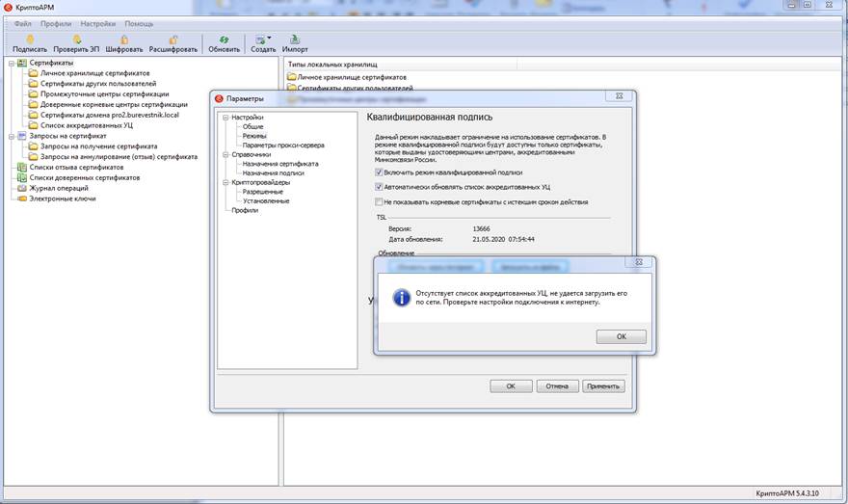Click the Запросы на сертификат icon
Image resolution: width=848 pixels, height=504 pixels.
click(22, 136)
